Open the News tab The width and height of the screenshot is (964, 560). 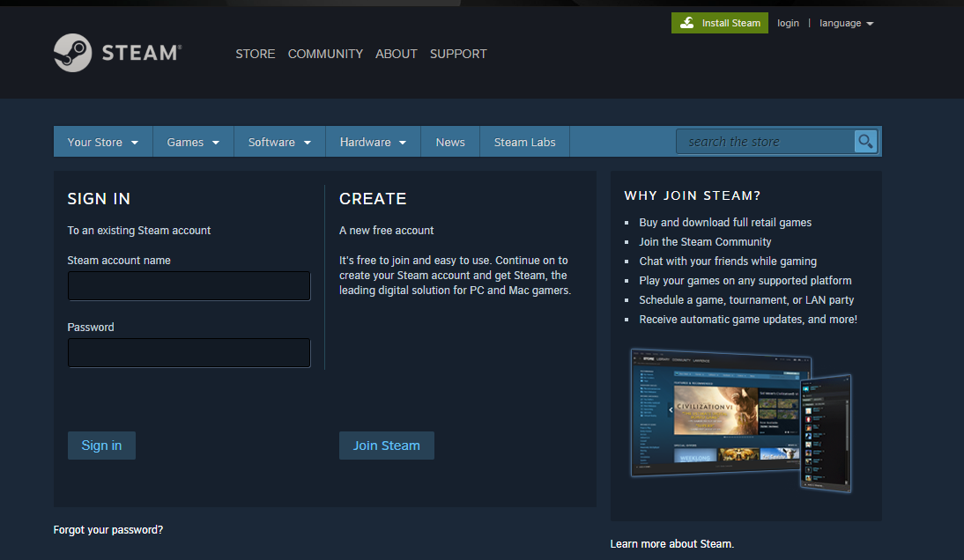tap(450, 142)
